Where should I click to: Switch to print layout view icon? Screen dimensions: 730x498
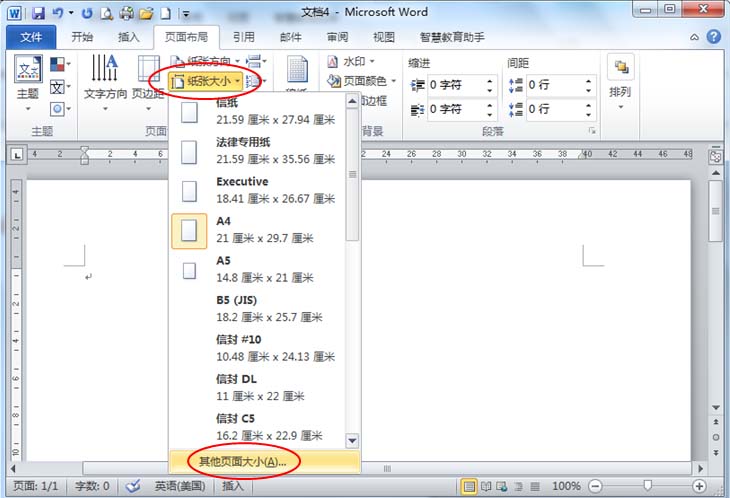[468, 485]
